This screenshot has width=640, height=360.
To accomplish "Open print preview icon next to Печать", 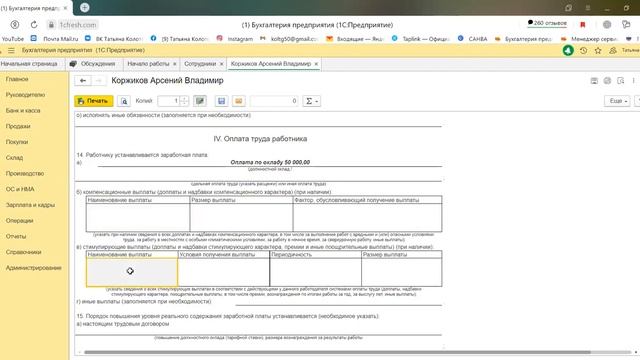I will pos(124,101).
